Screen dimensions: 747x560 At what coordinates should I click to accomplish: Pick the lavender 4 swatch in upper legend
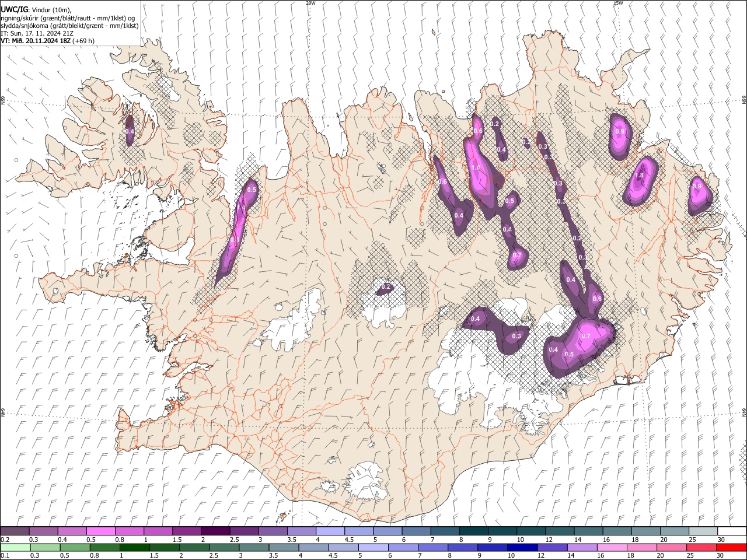tap(330, 531)
